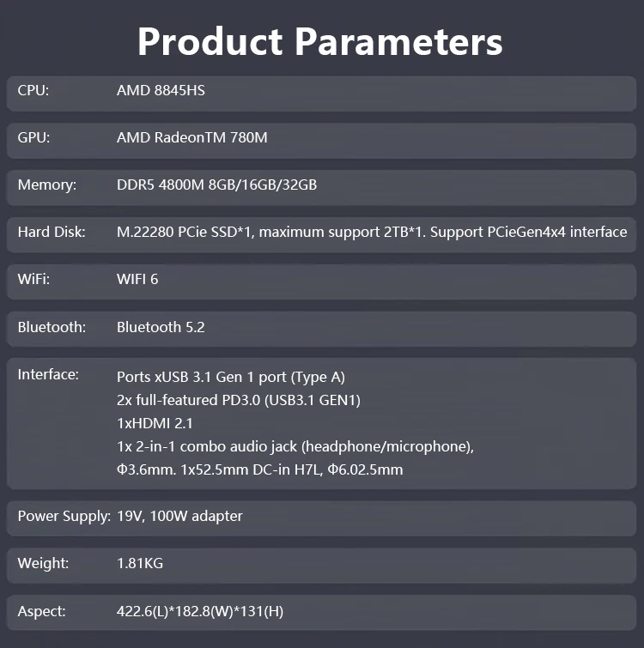Select the CPU label
Screen dimensions: 644x648
click(33, 90)
